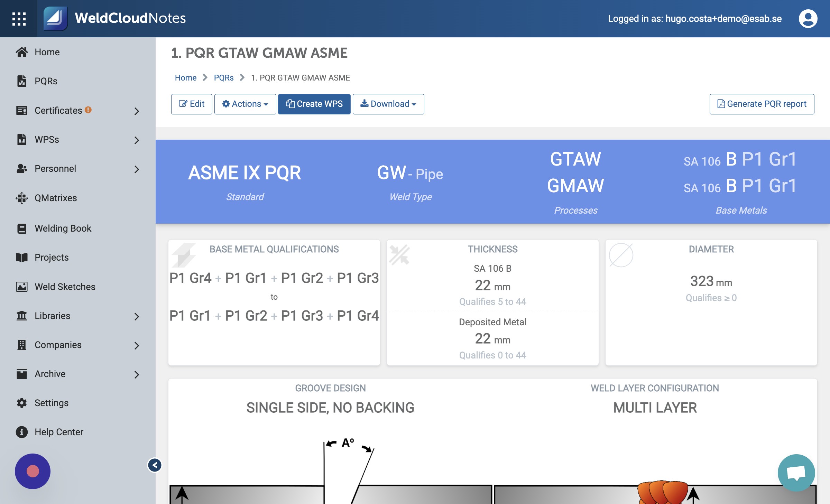
Task: Click the Libraries building icon in sidebar
Action: [x=21, y=316]
